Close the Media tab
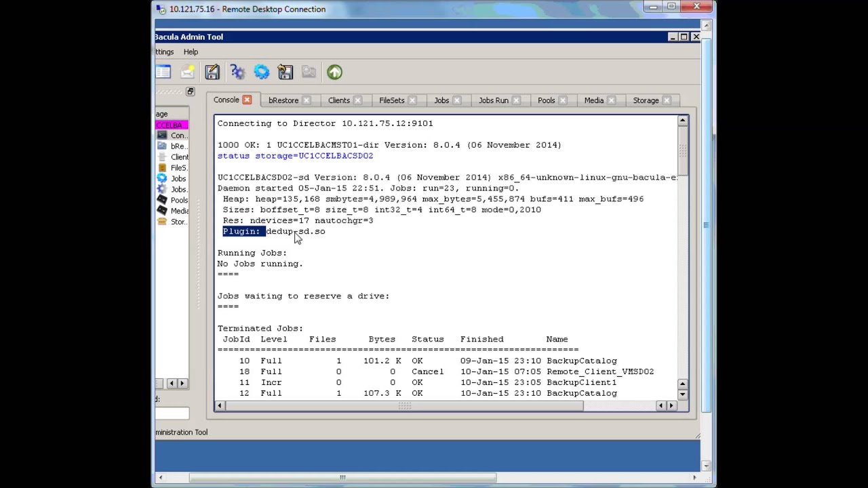Image resolution: width=868 pixels, height=488 pixels. (x=611, y=100)
